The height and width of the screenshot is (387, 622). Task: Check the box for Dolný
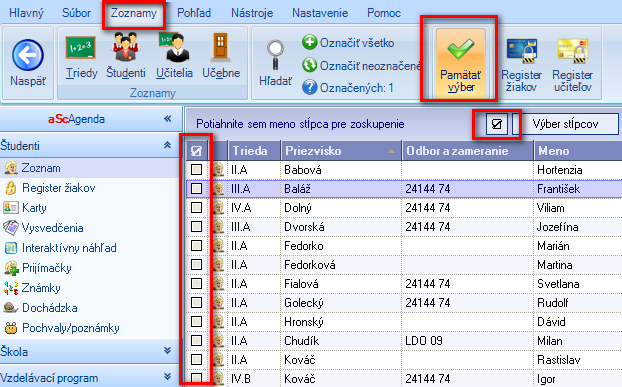(x=196, y=207)
